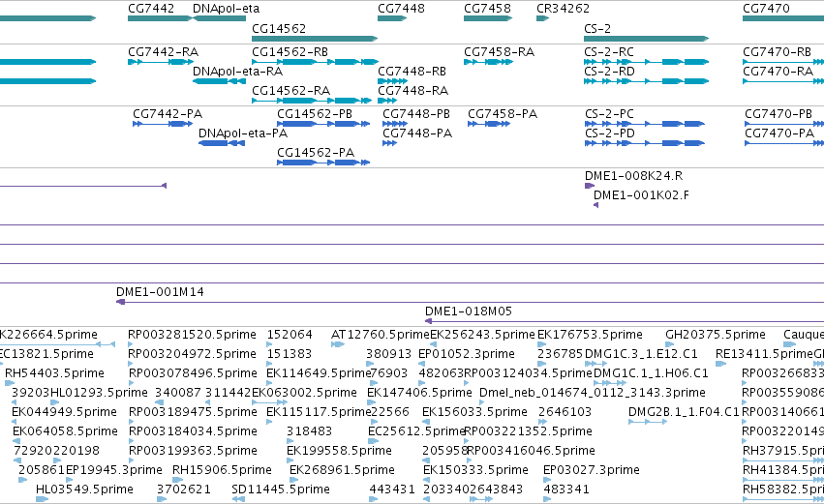824x504 pixels.
Task: Select CDS CG7470-PB label
Action: click(x=778, y=114)
